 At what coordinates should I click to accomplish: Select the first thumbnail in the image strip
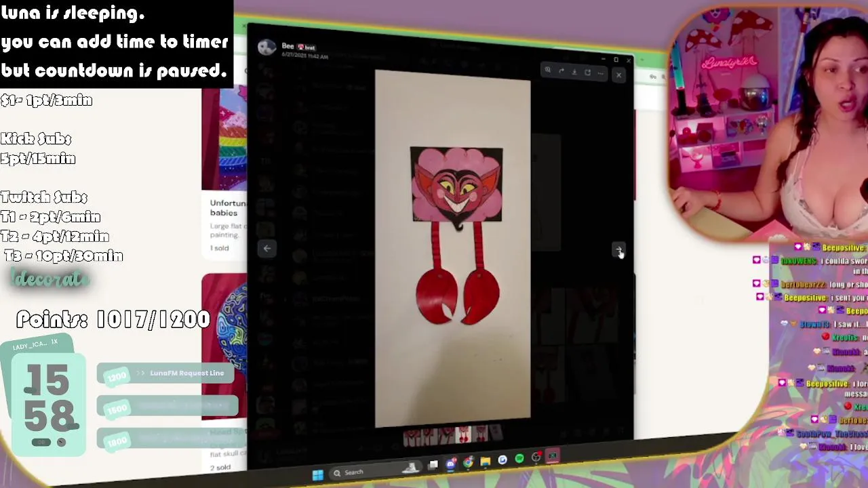412,438
